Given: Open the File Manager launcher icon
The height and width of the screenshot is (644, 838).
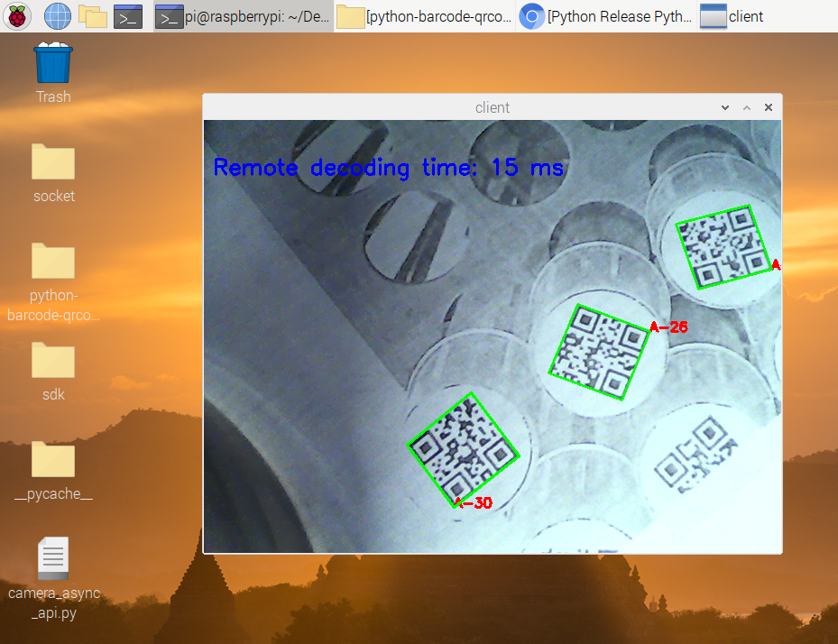Looking at the screenshot, I should (x=93, y=15).
